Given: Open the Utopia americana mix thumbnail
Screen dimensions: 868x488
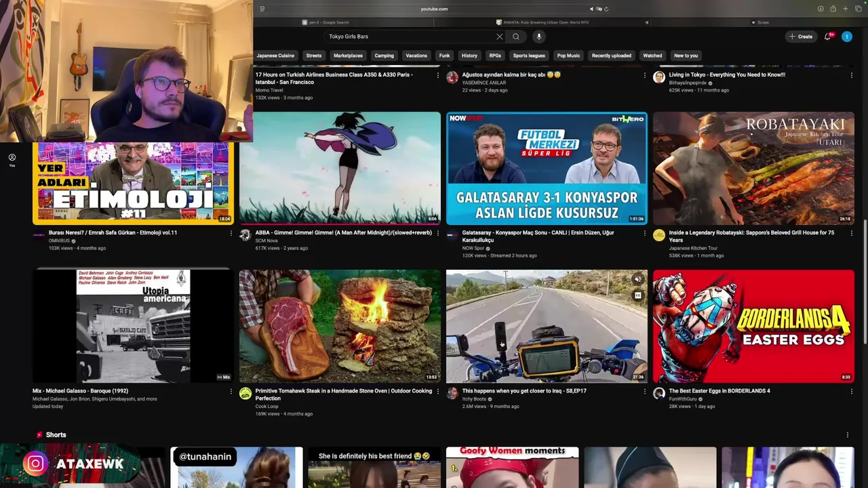Looking at the screenshot, I should coord(133,327).
